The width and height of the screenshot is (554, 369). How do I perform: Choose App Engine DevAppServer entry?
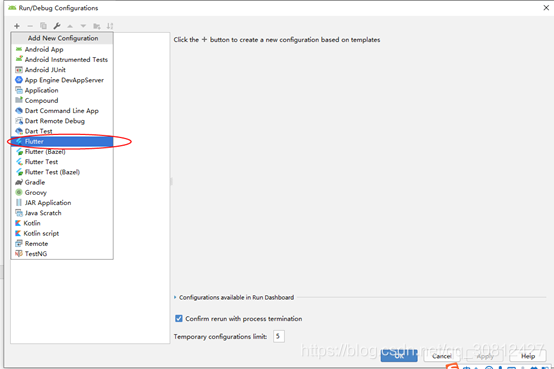(62, 80)
